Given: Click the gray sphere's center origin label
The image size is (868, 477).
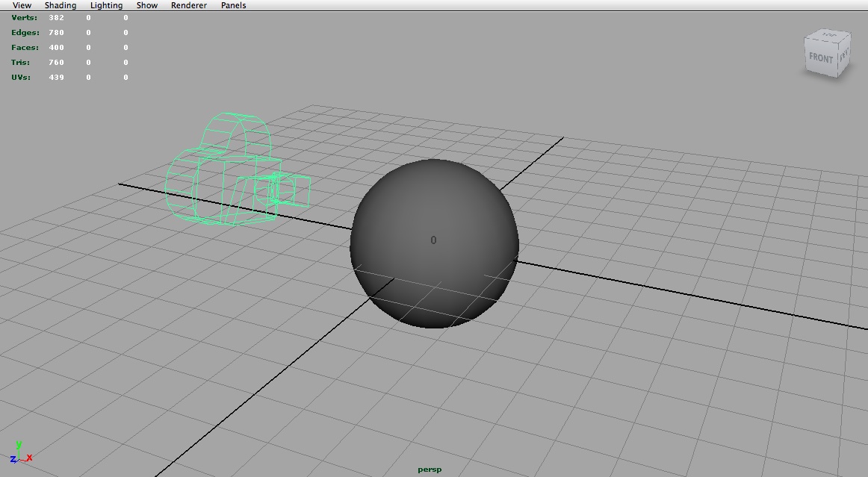Looking at the screenshot, I should click(x=432, y=240).
